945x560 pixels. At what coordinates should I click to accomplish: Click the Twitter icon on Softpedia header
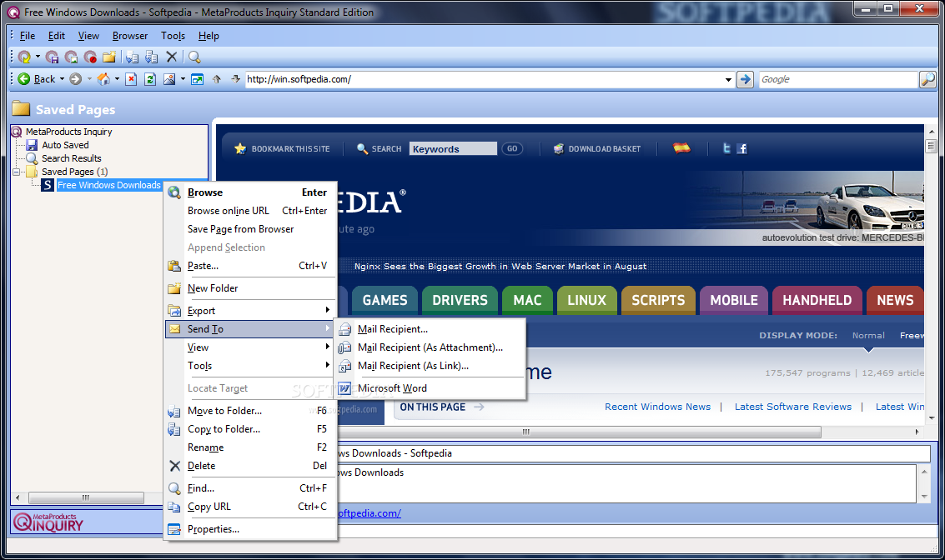coord(726,148)
